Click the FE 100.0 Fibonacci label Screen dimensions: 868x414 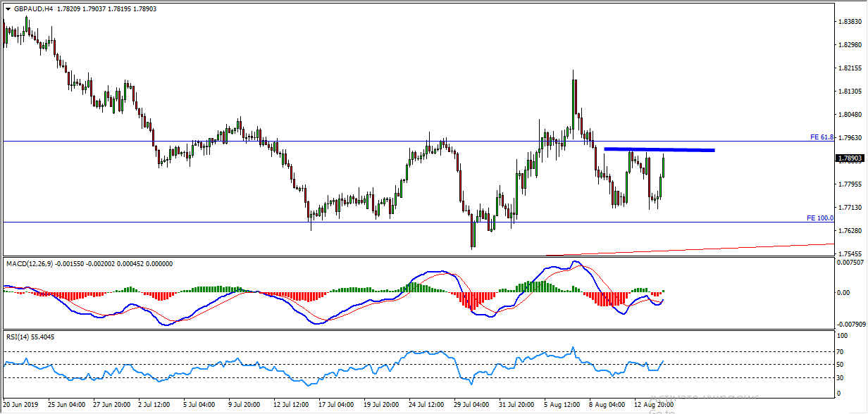click(x=820, y=218)
